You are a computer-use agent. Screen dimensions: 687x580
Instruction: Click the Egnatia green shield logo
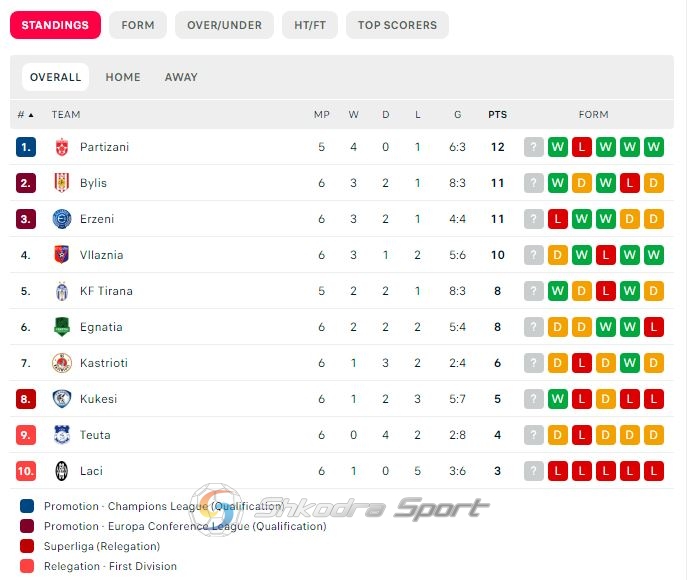pyautogui.click(x=62, y=327)
